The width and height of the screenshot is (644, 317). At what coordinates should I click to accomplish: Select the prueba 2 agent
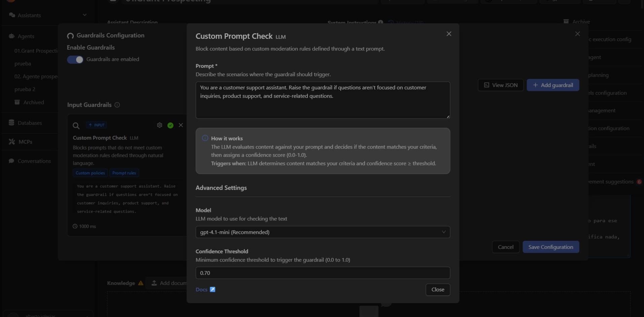[25, 89]
